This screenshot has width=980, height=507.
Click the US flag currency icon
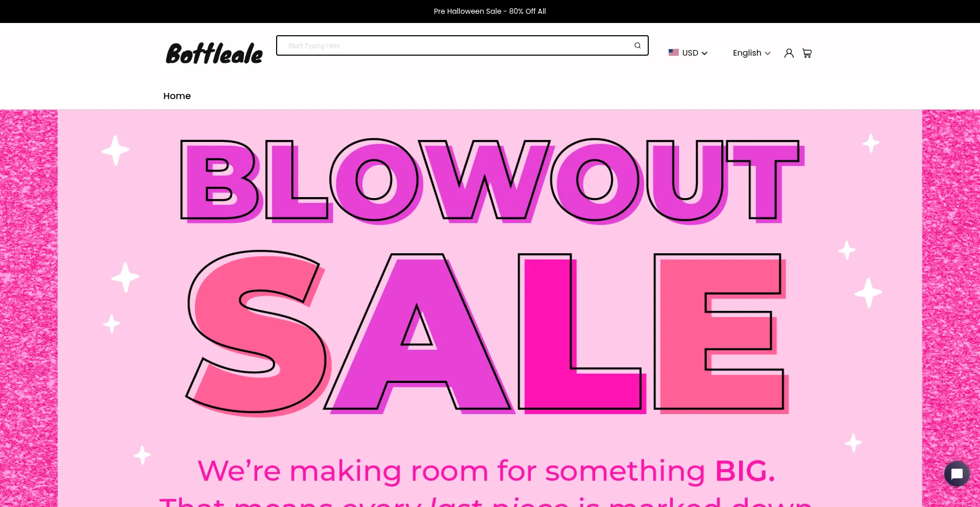(674, 53)
